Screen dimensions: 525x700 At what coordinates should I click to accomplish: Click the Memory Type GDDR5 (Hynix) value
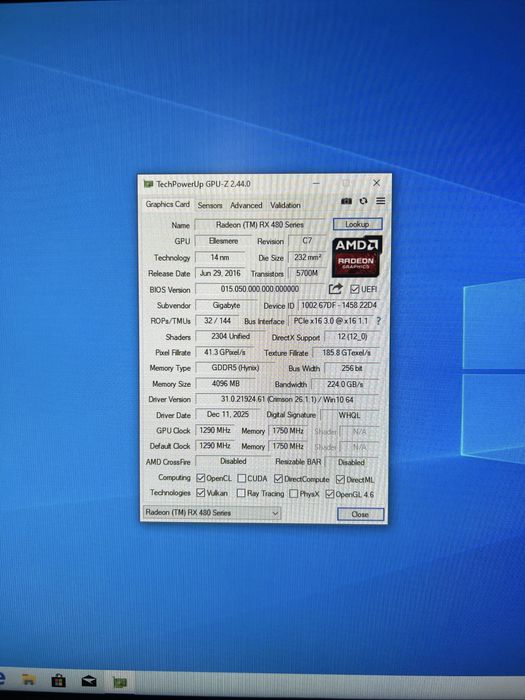tap(235, 368)
